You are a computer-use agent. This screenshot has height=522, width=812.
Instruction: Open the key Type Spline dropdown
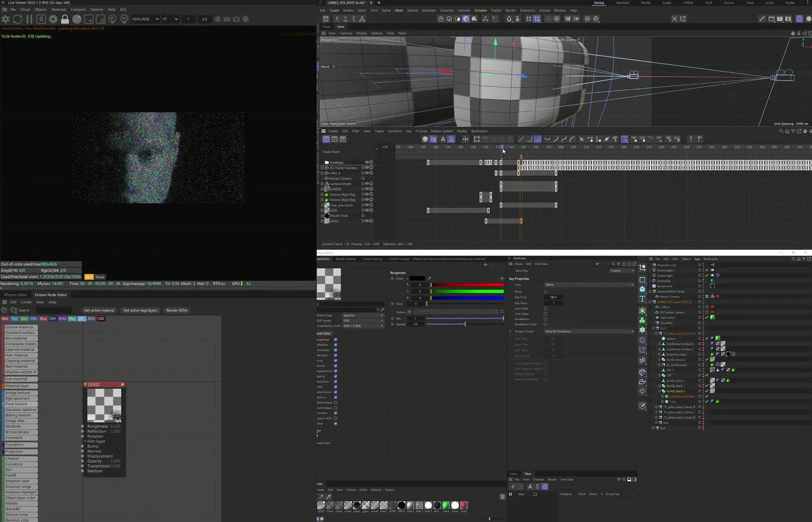tap(589, 284)
